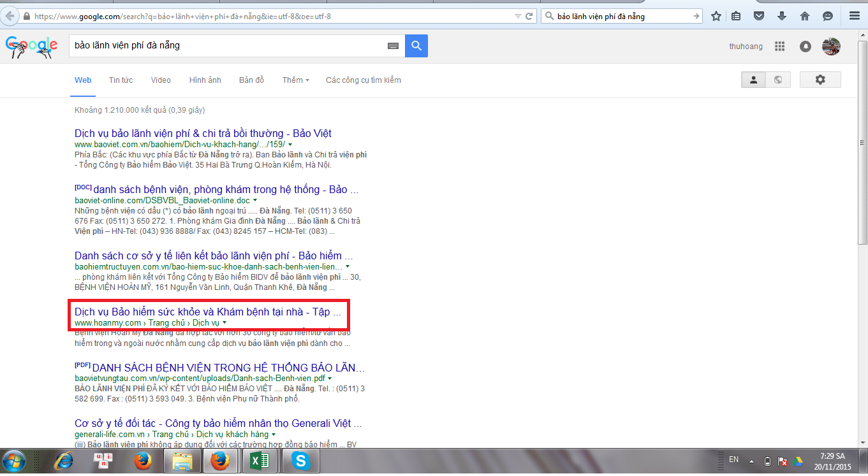
Task: Open result 'Dịch vụ bảo lãnh viện phí & chi trả bồi thường'
Action: (x=203, y=134)
